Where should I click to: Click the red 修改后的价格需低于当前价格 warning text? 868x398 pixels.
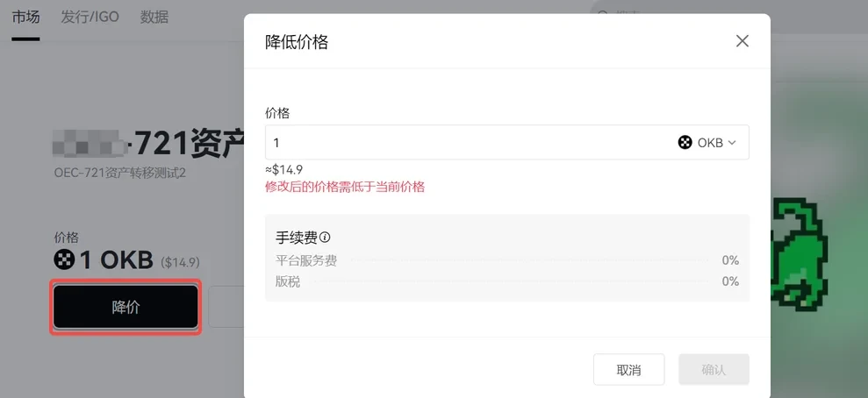(x=345, y=187)
